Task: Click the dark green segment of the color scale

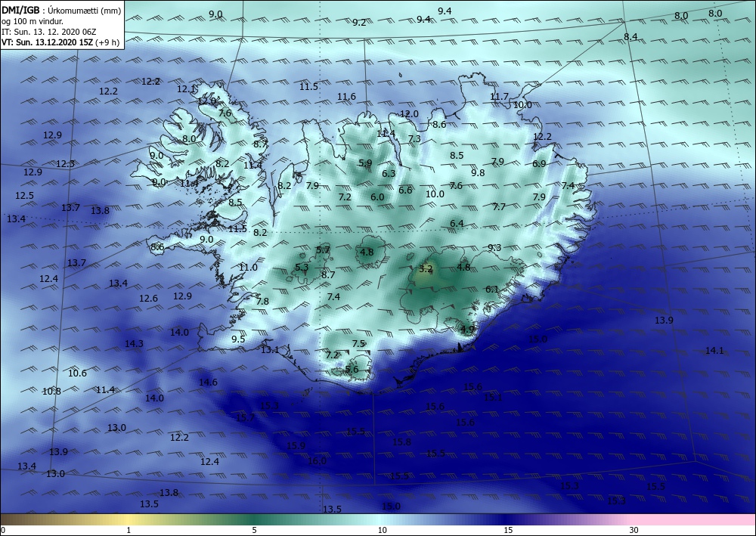Action: 254,519
